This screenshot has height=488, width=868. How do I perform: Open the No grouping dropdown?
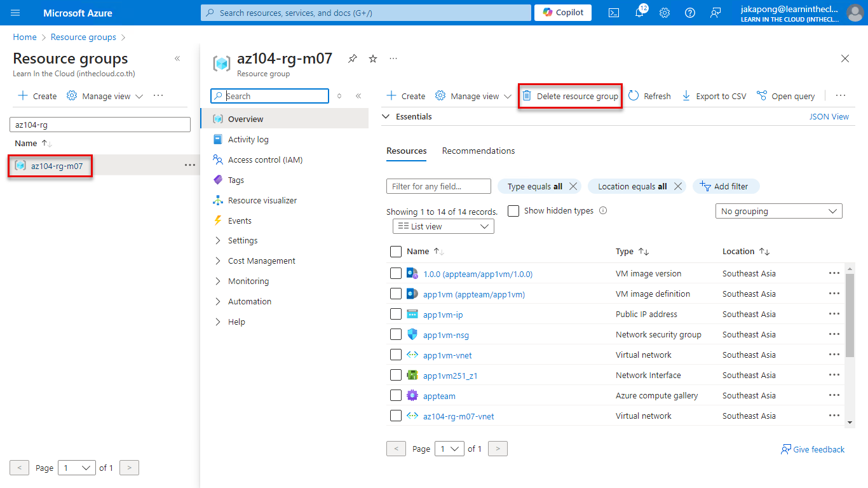click(779, 211)
